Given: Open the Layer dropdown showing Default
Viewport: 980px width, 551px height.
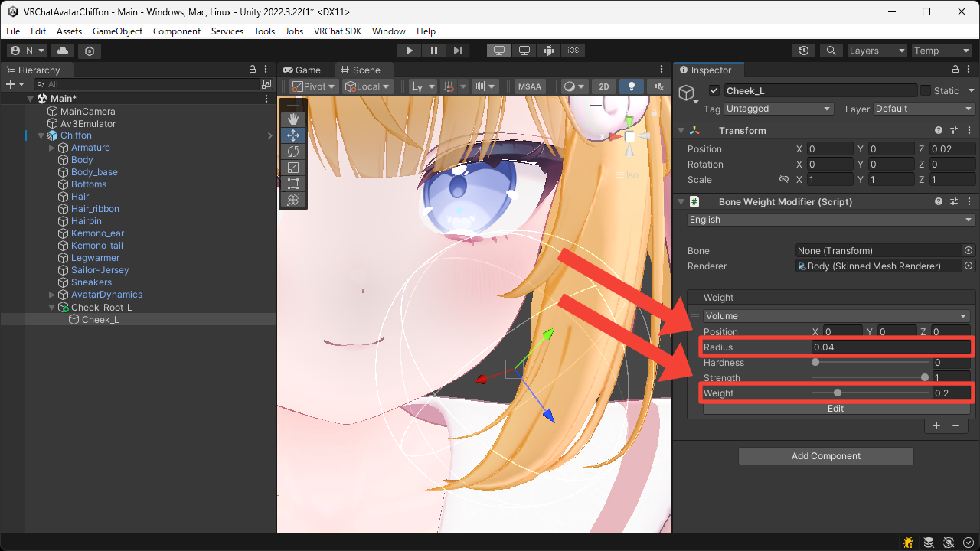Looking at the screenshot, I should 923,109.
